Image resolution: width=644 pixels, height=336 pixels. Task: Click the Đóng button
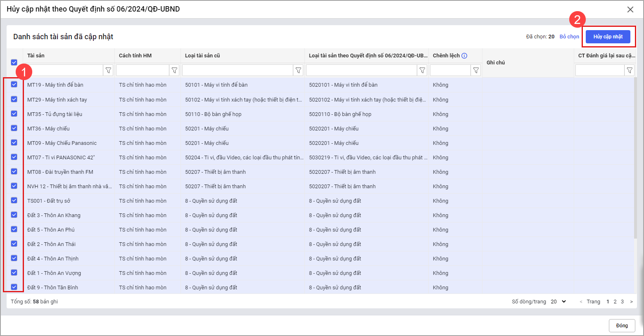(622, 326)
